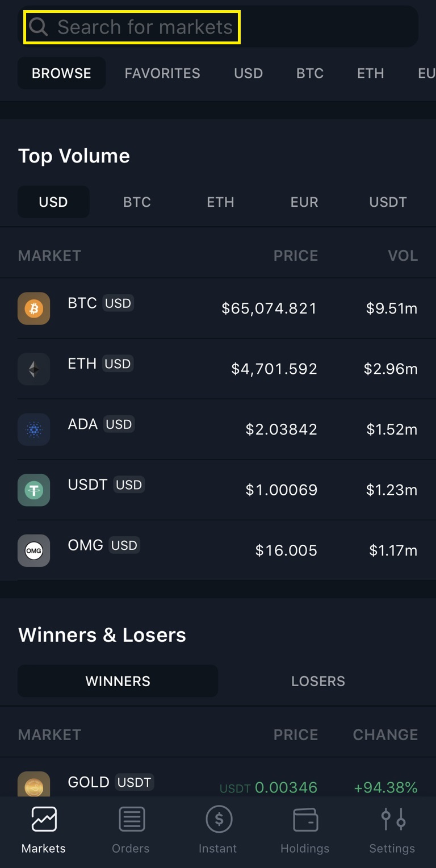The width and height of the screenshot is (436, 868).
Task: Tap the Tether USDT coin icon
Action: pos(34,490)
